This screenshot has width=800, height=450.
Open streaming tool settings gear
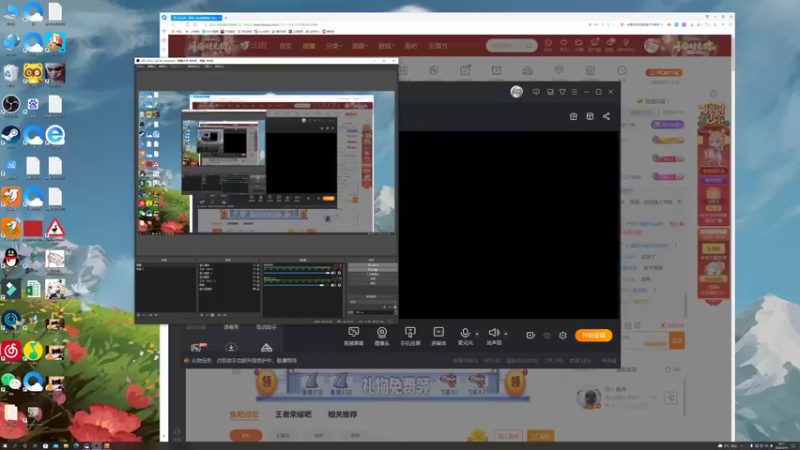(563, 335)
